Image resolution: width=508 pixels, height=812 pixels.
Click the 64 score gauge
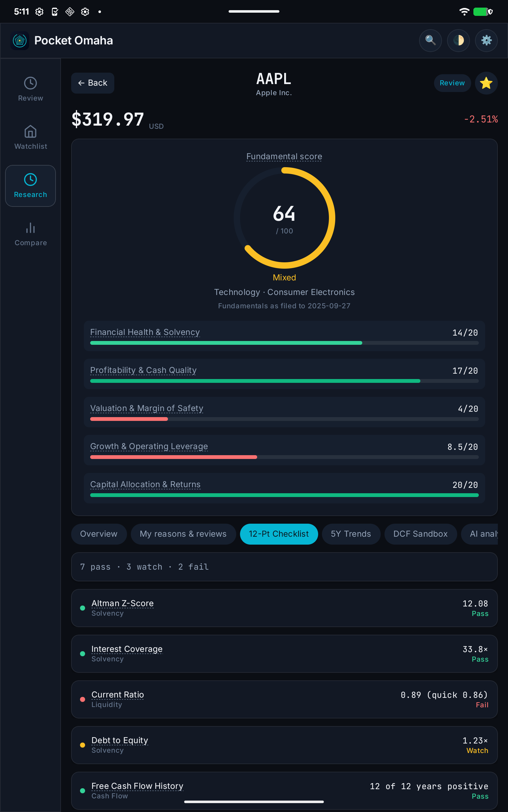(284, 218)
